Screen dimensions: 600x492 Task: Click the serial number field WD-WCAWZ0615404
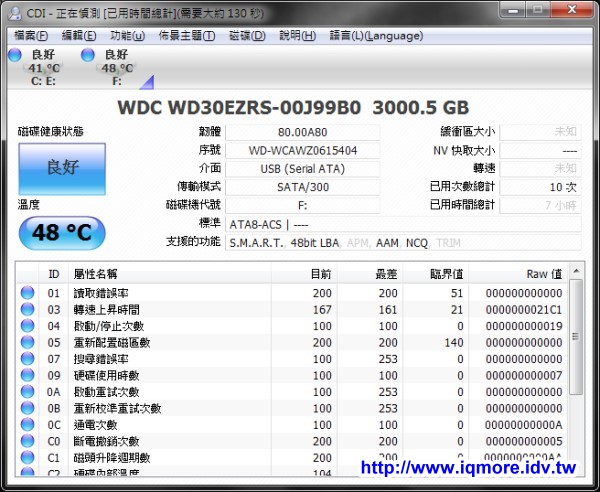pos(303,151)
